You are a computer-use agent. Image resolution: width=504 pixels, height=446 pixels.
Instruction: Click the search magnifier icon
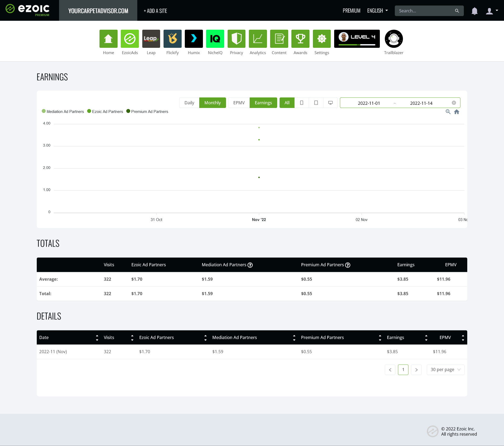click(x=457, y=11)
